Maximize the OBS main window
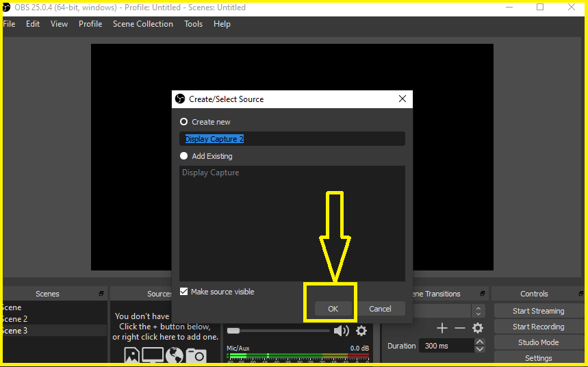 (x=540, y=7)
